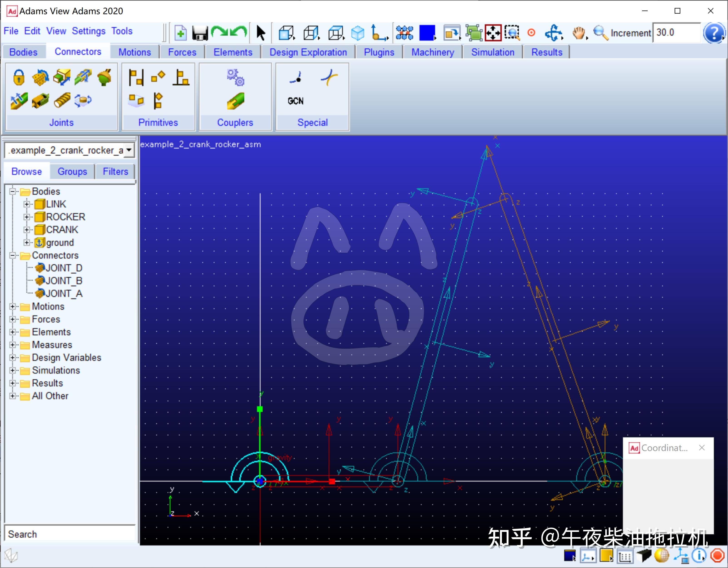Screen dimensions: 728x568
Task: Click the GCN general constraint icon
Action: click(295, 101)
